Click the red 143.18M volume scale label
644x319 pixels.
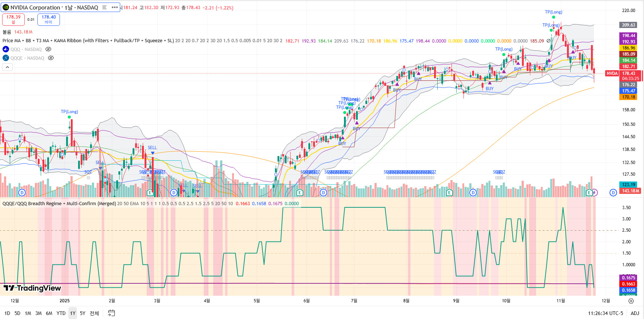point(631,191)
